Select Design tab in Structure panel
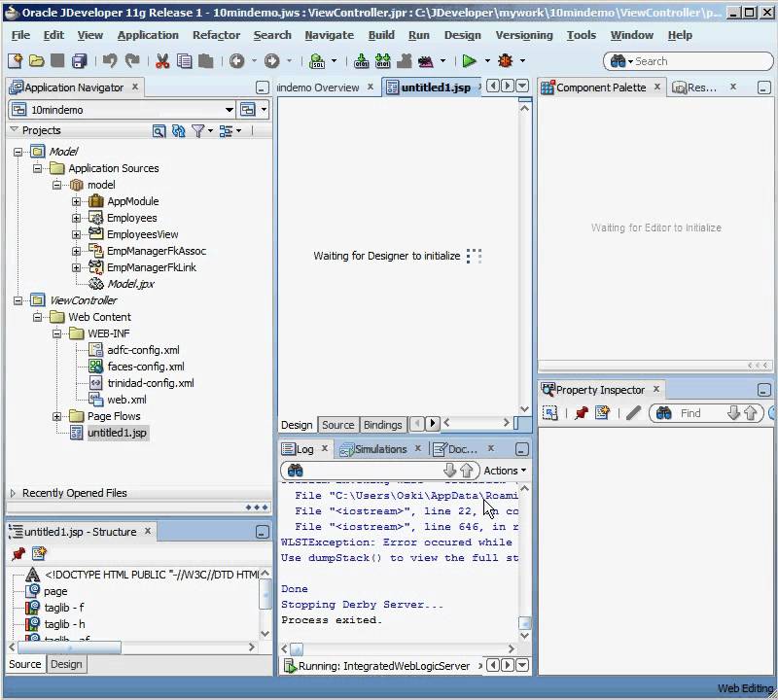 pos(66,664)
